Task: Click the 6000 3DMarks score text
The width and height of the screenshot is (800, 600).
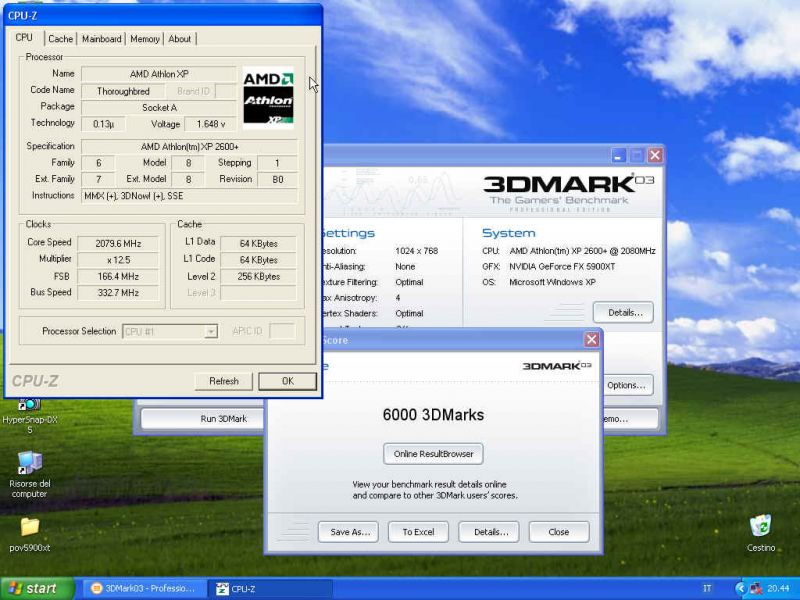Action: (x=433, y=414)
